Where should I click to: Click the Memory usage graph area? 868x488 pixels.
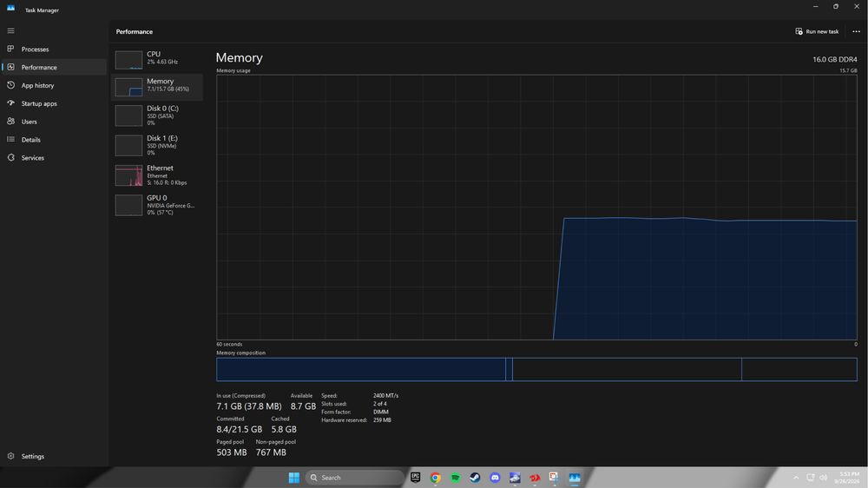(x=536, y=208)
